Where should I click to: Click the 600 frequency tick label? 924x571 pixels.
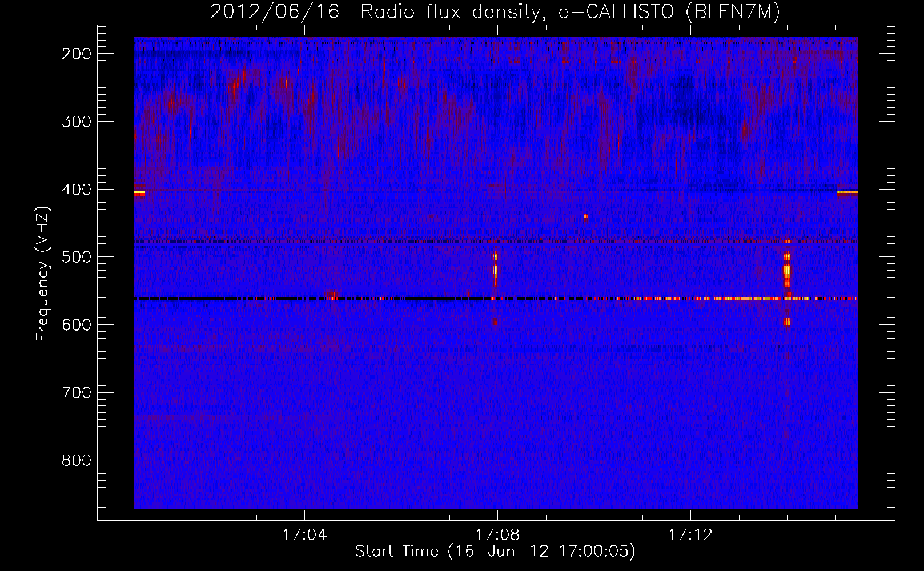pos(77,325)
